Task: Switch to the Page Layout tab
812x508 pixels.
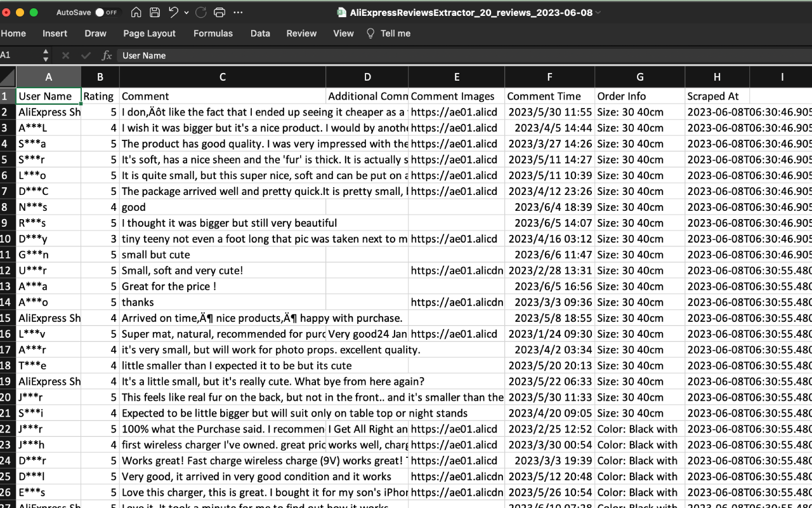Action: tap(150, 33)
